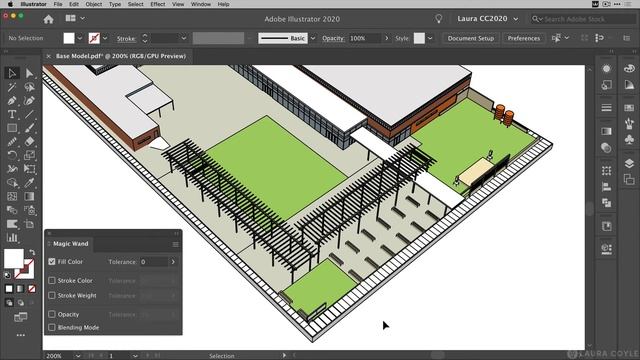Open the stroke weight dropdown
The width and height of the screenshot is (640, 360).
click(x=184, y=38)
